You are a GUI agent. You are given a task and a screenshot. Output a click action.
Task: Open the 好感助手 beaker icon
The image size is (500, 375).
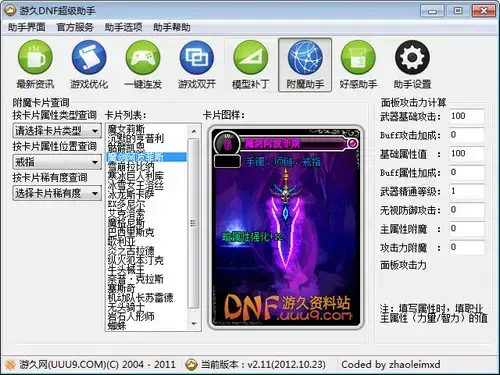pyautogui.click(x=358, y=65)
